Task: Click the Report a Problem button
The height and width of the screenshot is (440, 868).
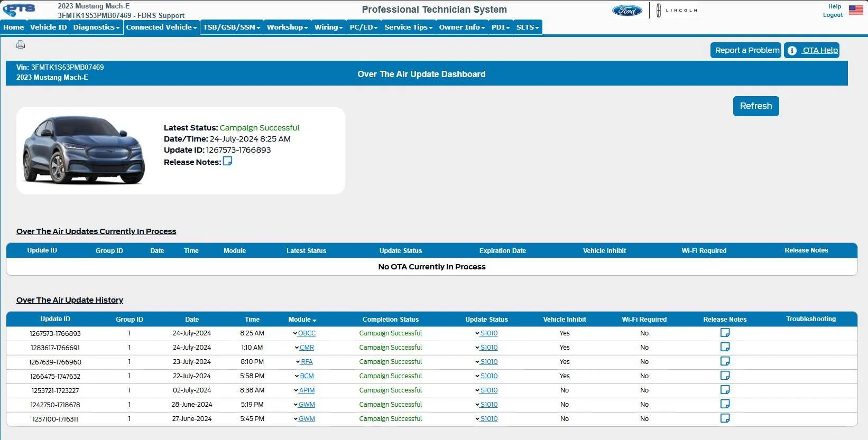Action: click(746, 50)
